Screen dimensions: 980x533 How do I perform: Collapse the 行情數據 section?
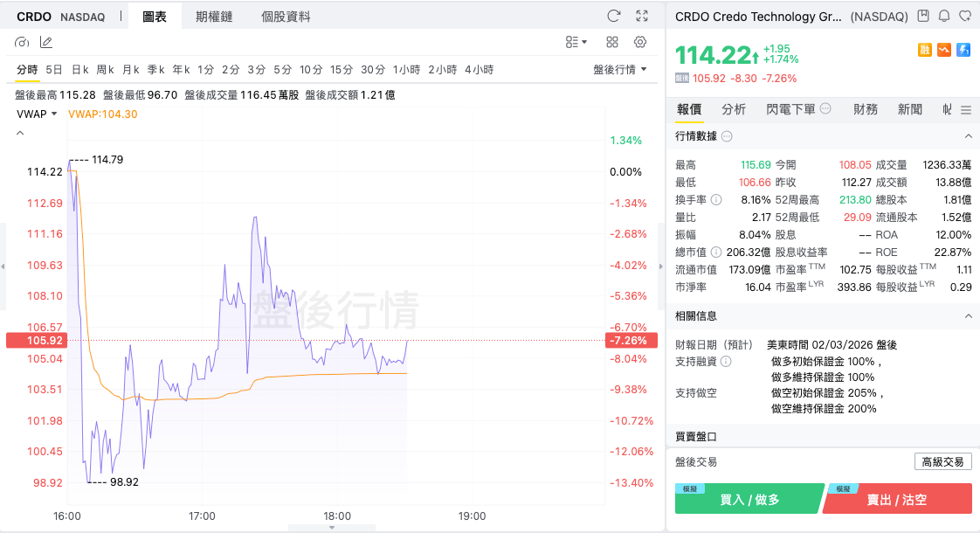pos(968,136)
